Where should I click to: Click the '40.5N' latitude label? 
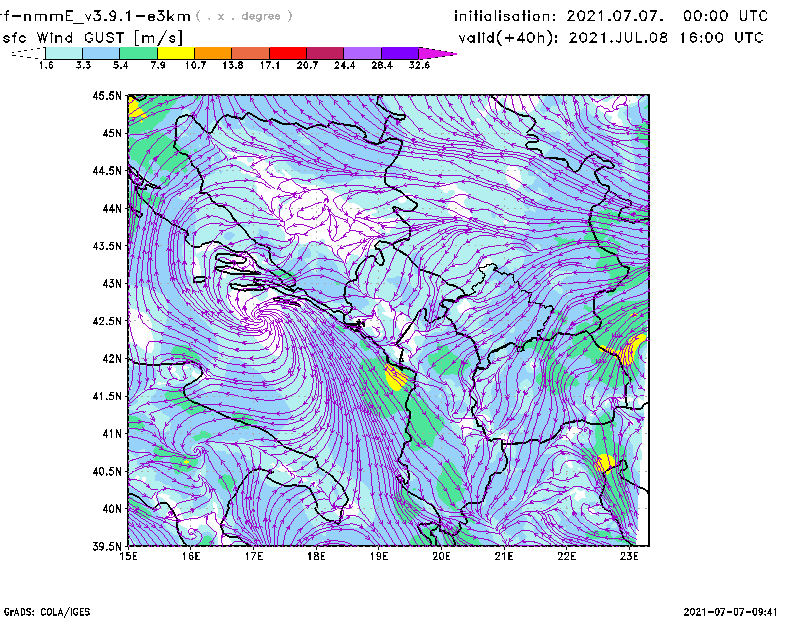coord(107,471)
